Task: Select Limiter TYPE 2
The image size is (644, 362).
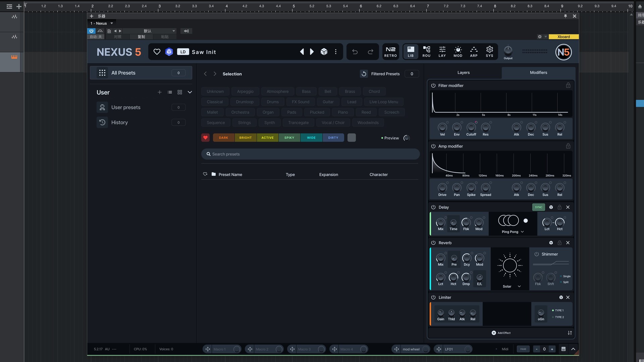Action: click(558, 317)
